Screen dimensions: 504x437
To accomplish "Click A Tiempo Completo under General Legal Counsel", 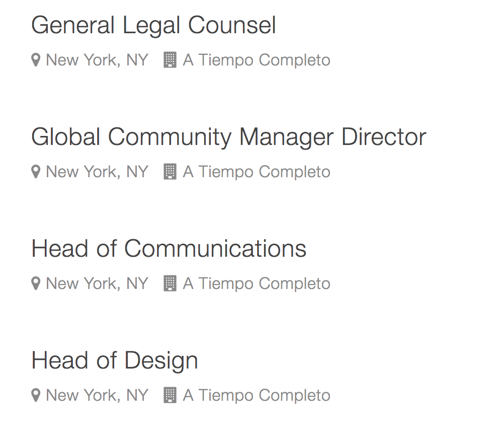I will tap(257, 60).
